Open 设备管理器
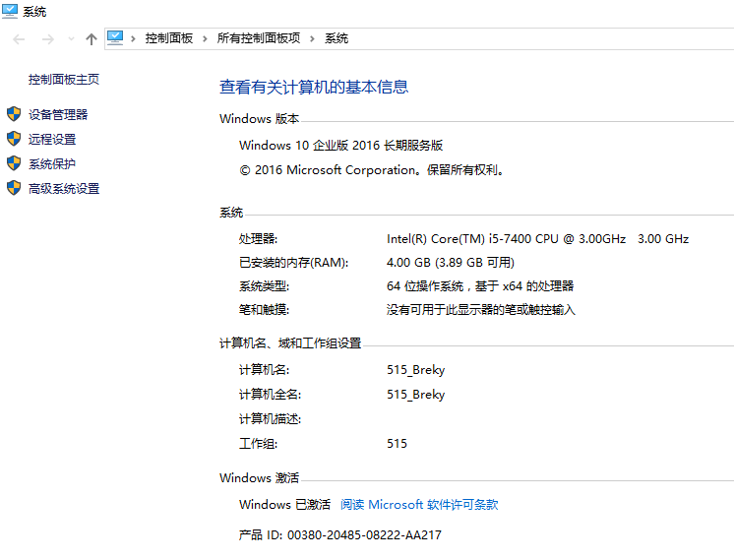 point(58,115)
